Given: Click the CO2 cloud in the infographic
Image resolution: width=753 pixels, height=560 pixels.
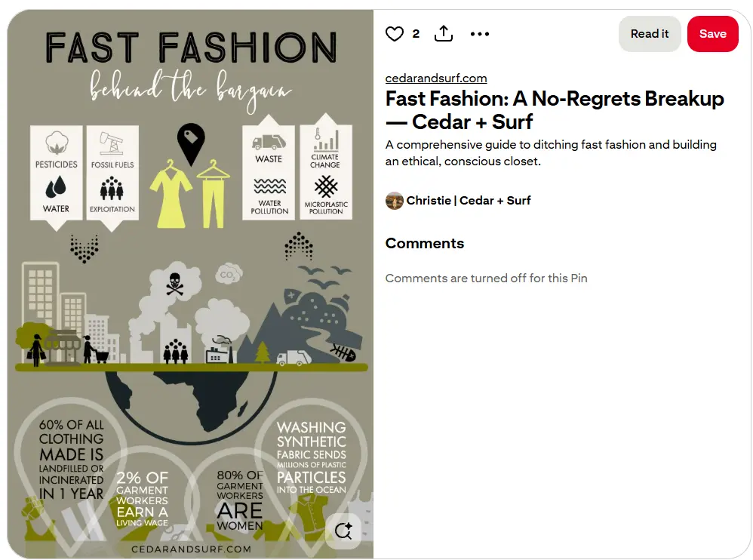Looking at the screenshot, I should pyautogui.click(x=229, y=274).
